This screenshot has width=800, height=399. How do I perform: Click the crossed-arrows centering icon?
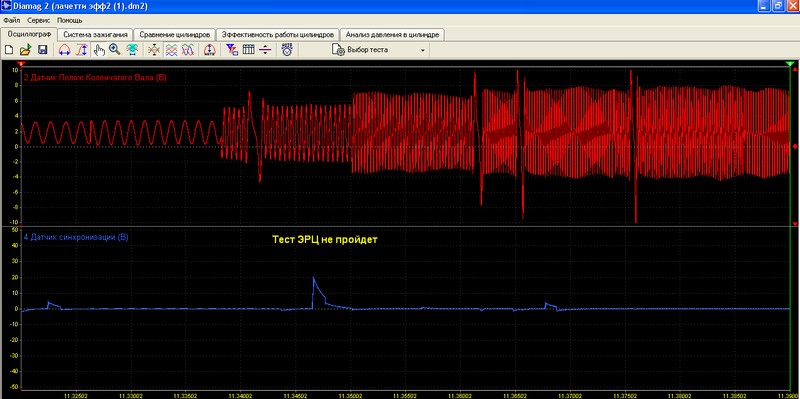pyautogui.click(x=154, y=50)
